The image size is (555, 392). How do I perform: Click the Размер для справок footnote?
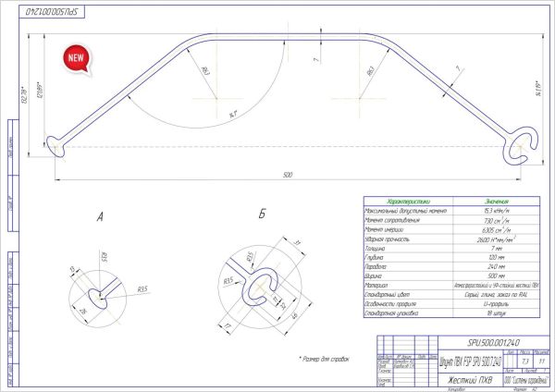point(324,359)
